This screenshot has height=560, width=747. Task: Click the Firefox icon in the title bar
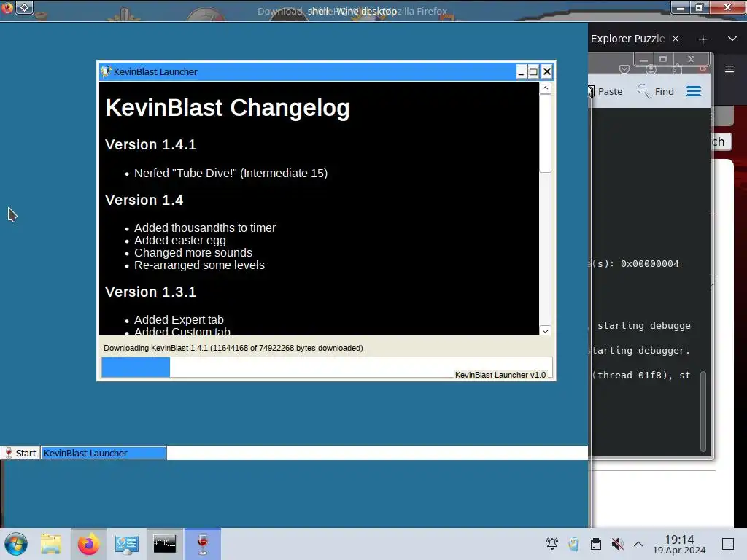coord(7,7)
